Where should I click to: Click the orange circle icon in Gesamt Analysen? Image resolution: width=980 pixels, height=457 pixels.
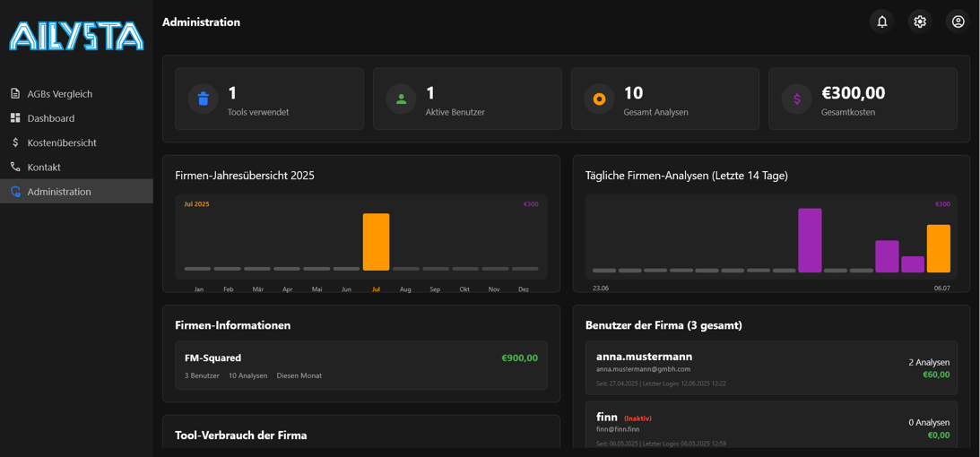pyautogui.click(x=599, y=99)
